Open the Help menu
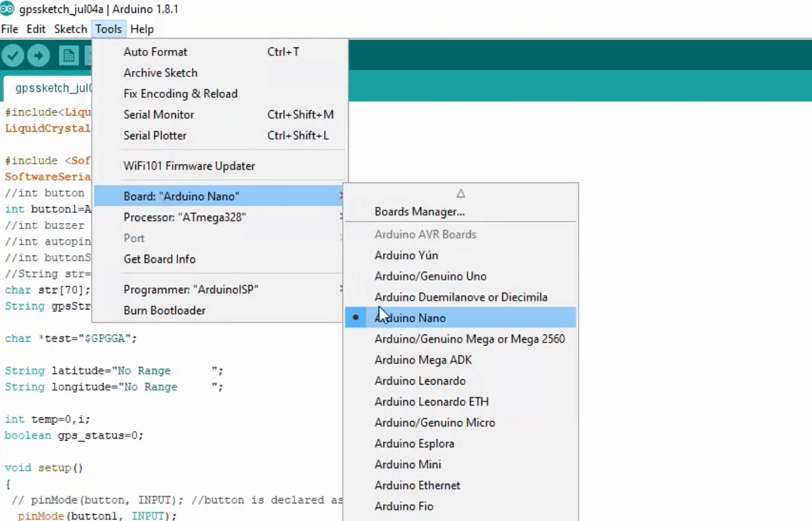Image resolution: width=812 pixels, height=521 pixels. 142,29
